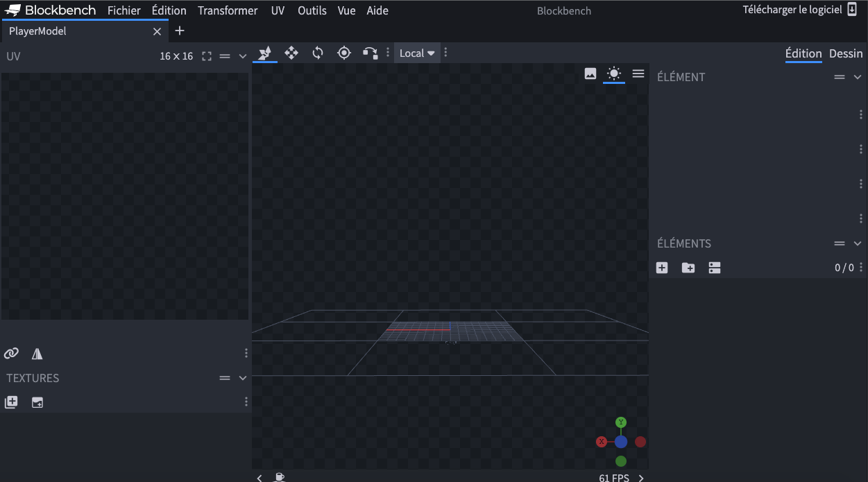Toggle the UV link chain icon
868x482 pixels.
(x=11, y=354)
